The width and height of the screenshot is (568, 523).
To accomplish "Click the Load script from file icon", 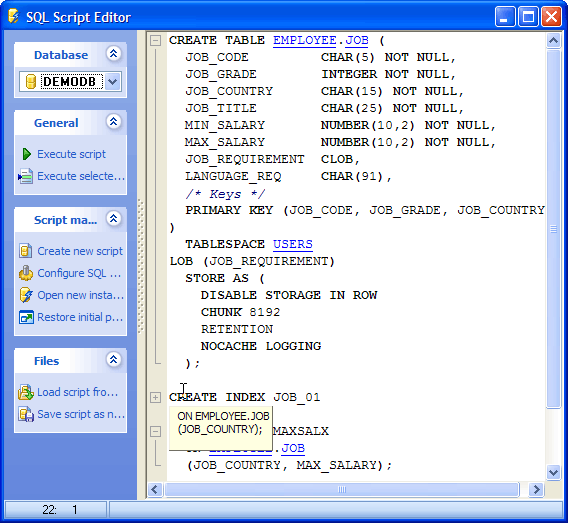I will point(26,392).
